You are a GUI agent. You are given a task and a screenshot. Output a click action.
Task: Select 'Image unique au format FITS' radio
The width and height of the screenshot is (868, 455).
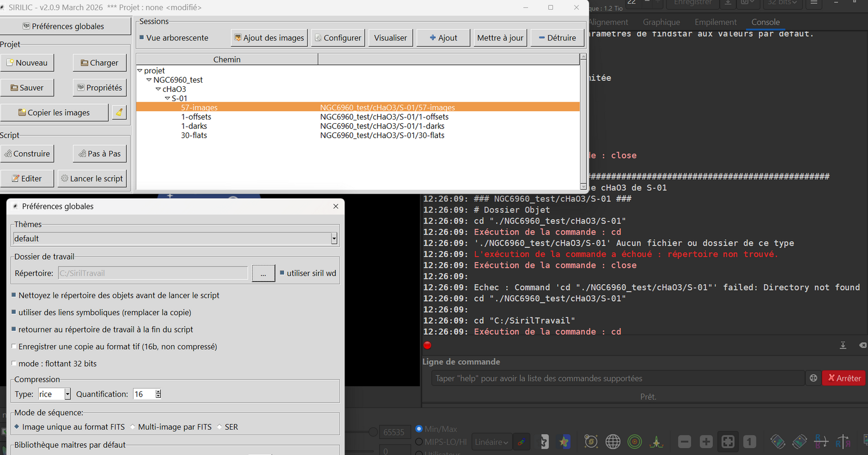(x=16, y=427)
